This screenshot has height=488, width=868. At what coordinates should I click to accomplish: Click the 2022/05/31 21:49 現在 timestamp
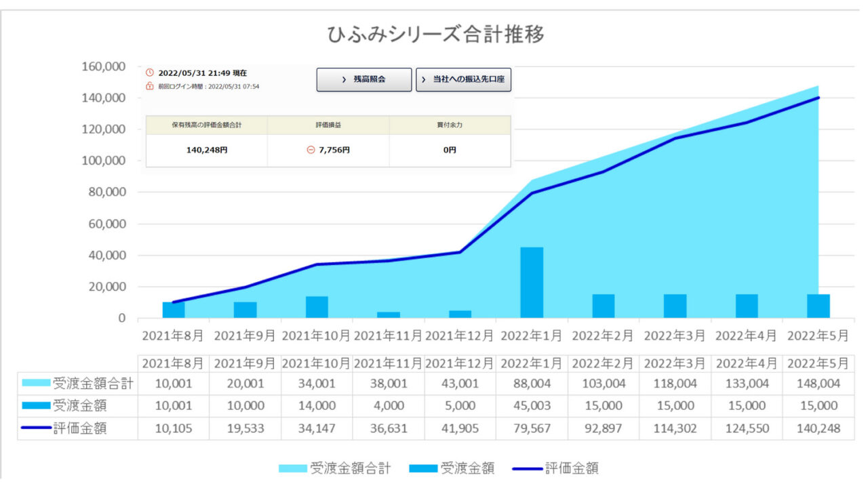202,73
